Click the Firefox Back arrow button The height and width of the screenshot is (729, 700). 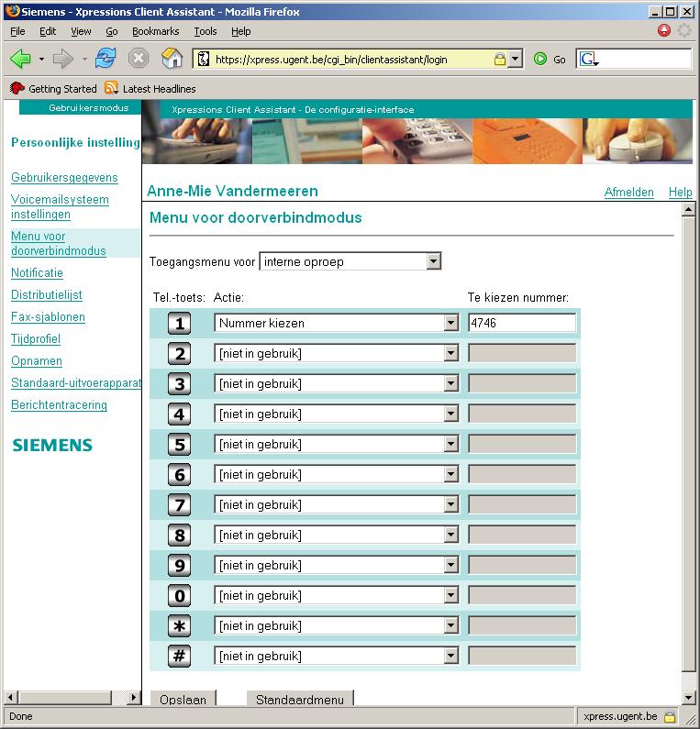click(20, 59)
